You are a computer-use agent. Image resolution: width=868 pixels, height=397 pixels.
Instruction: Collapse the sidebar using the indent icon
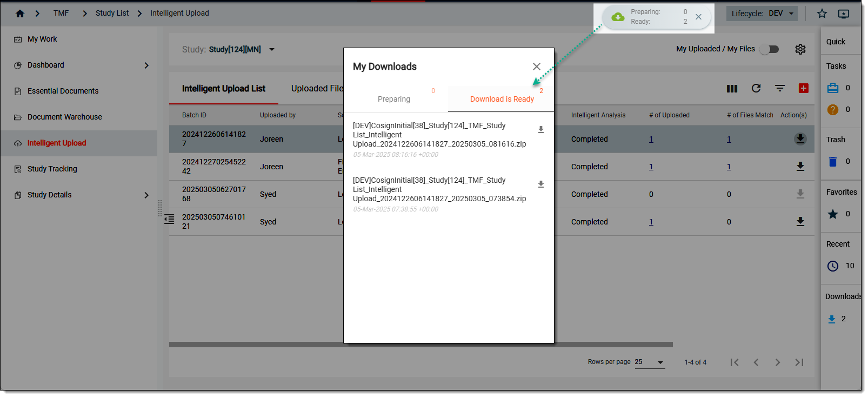point(169,219)
